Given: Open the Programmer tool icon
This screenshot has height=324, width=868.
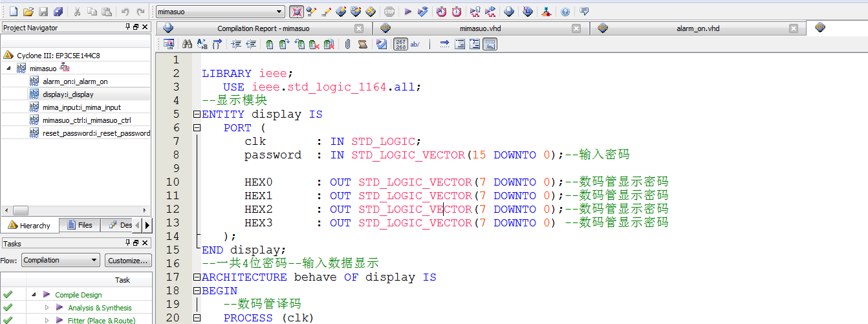Looking at the screenshot, I should pyautogui.click(x=528, y=12).
